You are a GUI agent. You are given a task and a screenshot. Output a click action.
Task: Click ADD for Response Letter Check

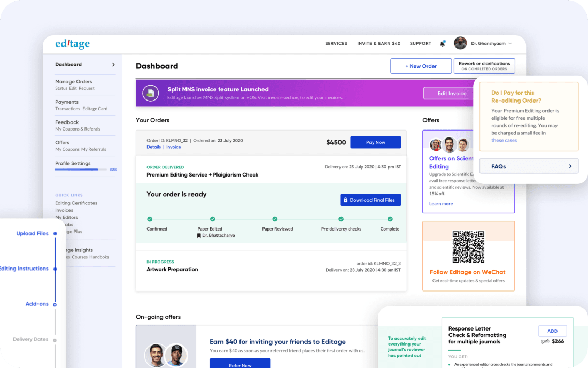click(552, 331)
